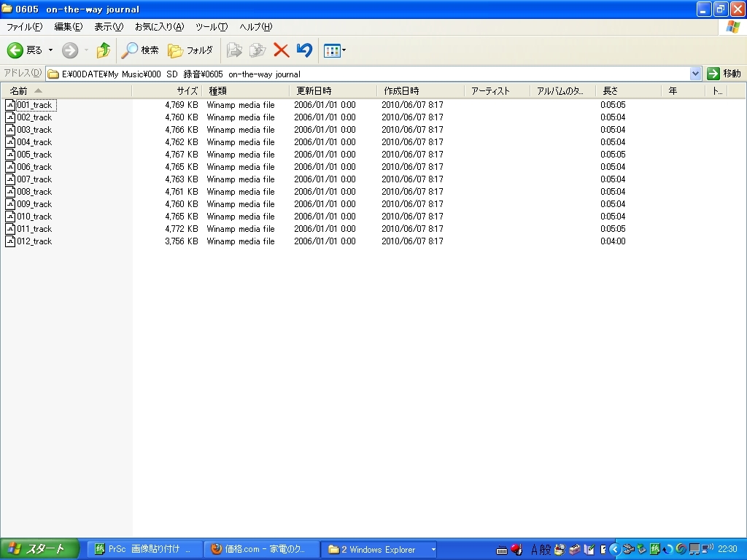Image resolution: width=747 pixels, height=560 pixels.
Task: Click the Copy To folder icon
Action: [257, 50]
